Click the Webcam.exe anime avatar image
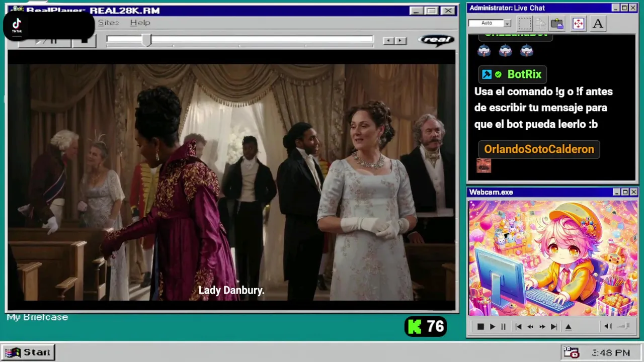Image resolution: width=644 pixels, height=362 pixels. pyautogui.click(x=553, y=258)
